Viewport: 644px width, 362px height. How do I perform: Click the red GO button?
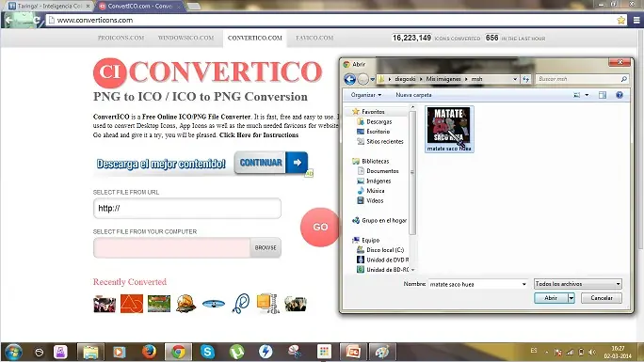[320, 228]
